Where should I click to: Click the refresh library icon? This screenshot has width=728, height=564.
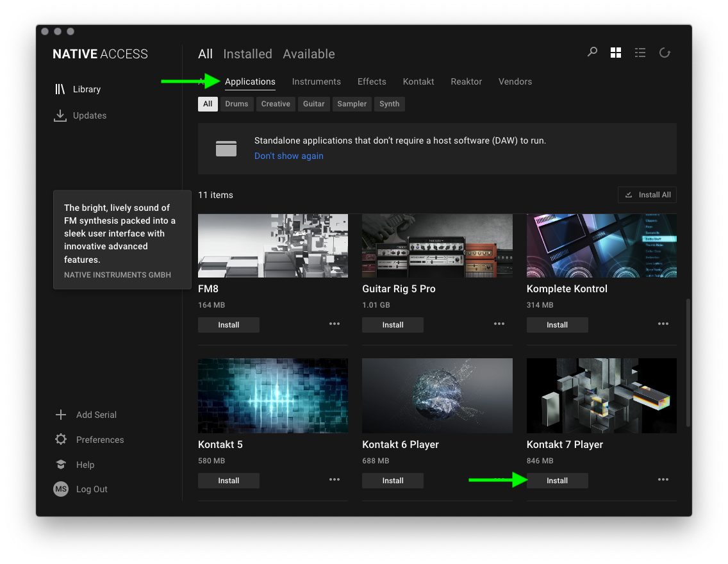[665, 53]
